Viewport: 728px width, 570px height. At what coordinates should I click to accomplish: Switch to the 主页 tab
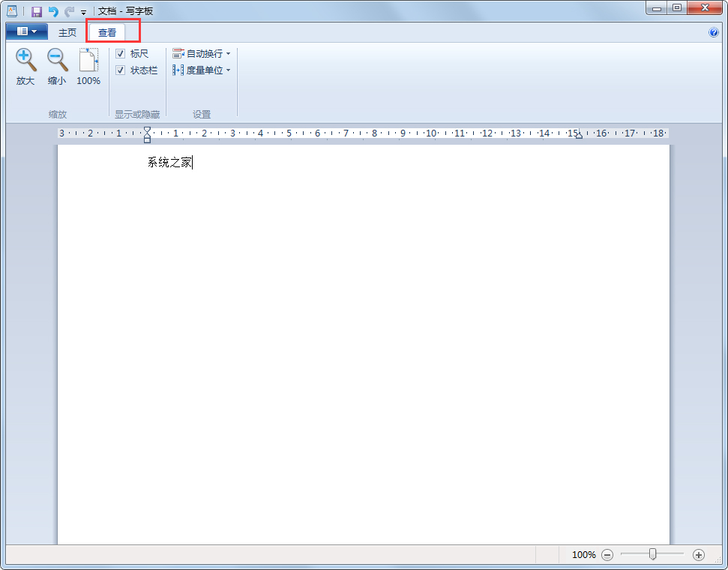[67, 32]
